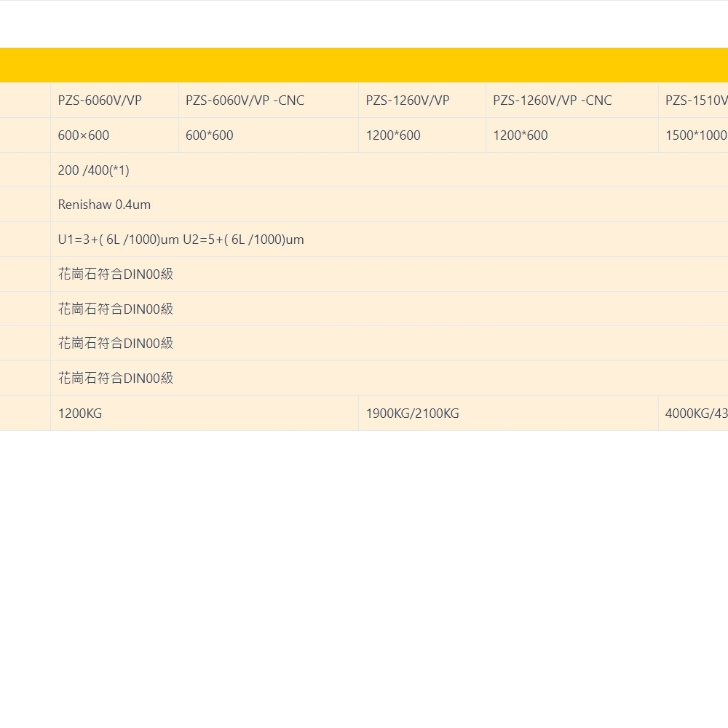Click the partially visible PZS-1510V model cell
The width and height of the screenshot is (728, 728).
point(695,100)
